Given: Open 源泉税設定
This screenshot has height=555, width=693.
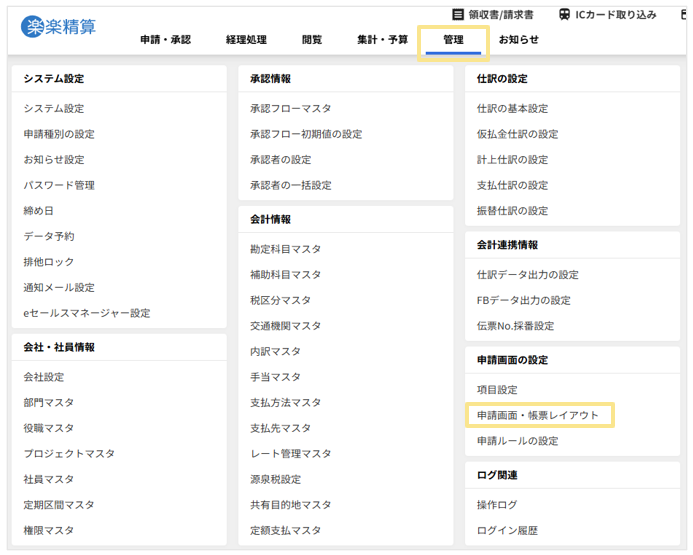Looking at the screenshot, I should (276, 479).
